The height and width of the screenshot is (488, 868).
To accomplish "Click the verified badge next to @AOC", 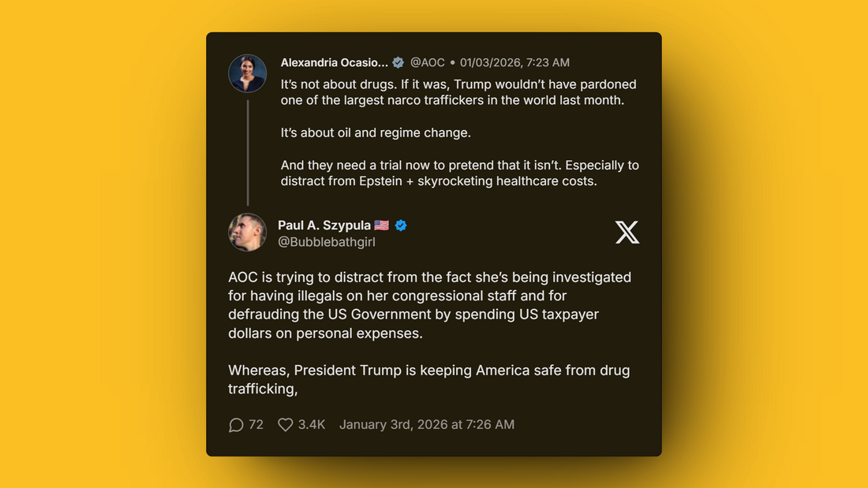I will (x=398, y=62).
